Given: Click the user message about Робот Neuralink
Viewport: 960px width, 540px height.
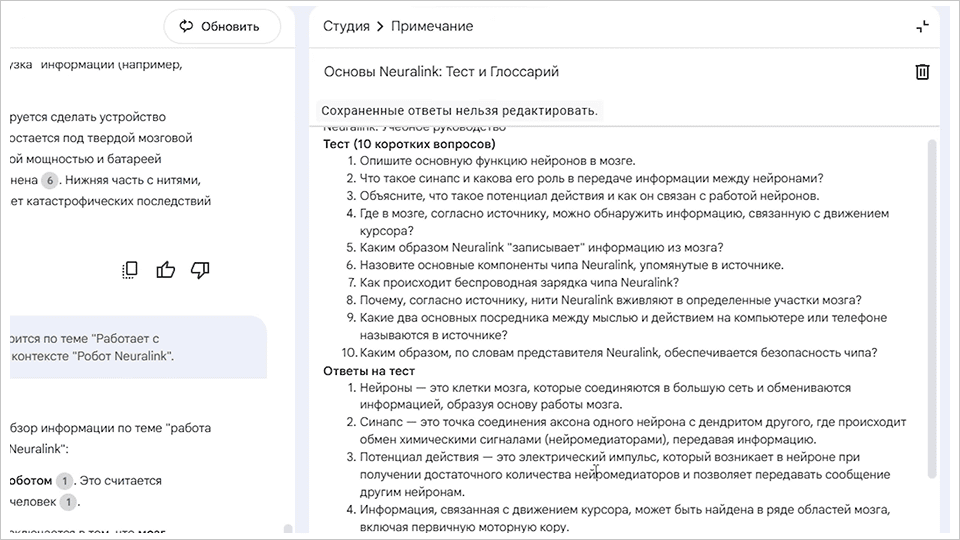Looking at the screenshot, I should [x=138, y=347].
